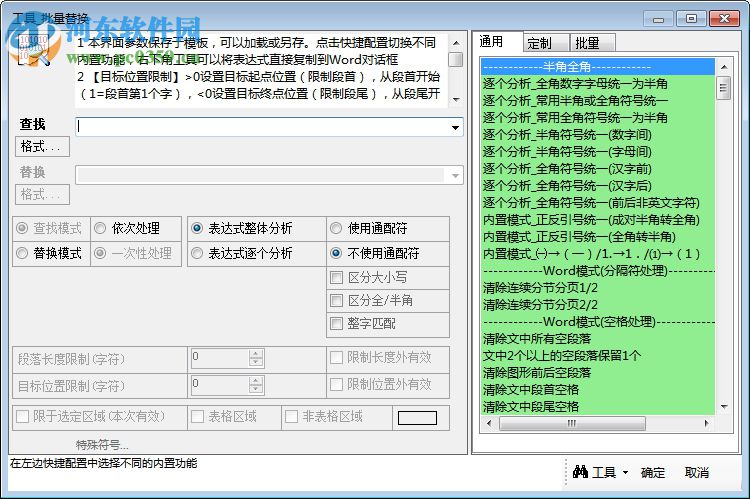Select 逐个分析_全角数字字母统一为半角 entry
Viewport: 750px width, 499px height.
tap(598, 84)
